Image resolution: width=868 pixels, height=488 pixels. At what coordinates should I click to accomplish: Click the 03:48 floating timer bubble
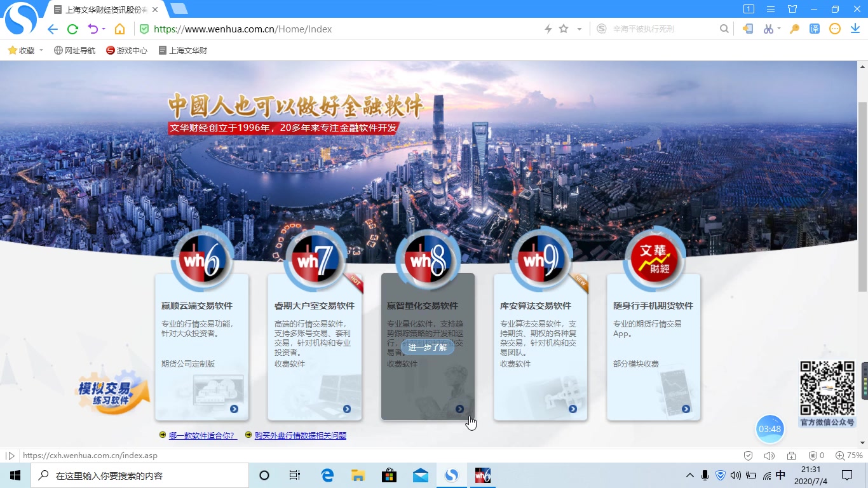(770, 429)
